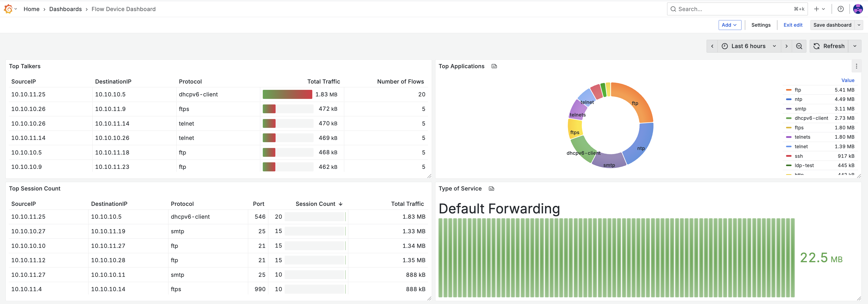Open Last 6 hours time range picker
This screenshot has width=868, height=304.
(x=749, y=46)
